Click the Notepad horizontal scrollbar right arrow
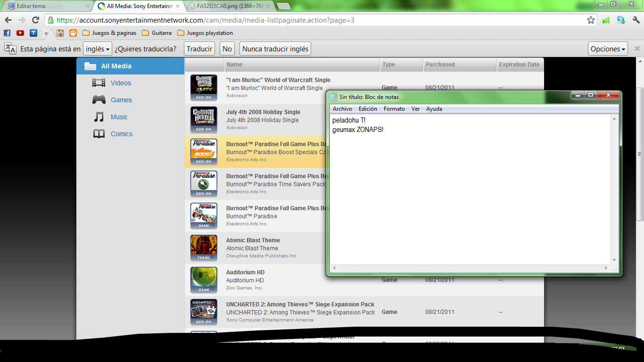 (x=607, y=268)
